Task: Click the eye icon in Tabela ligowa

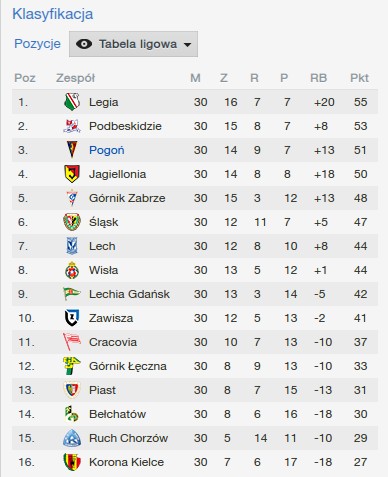Action: tap(84, 44)
